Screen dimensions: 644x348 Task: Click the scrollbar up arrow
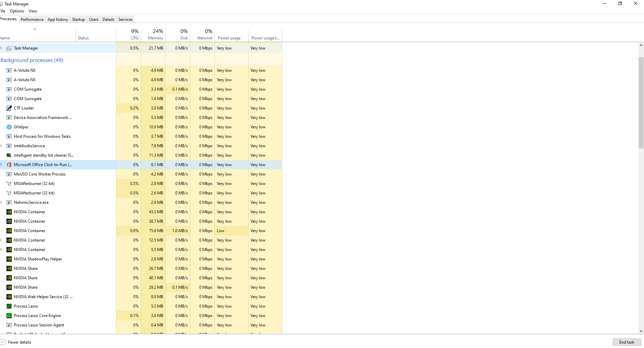[641, 45]
